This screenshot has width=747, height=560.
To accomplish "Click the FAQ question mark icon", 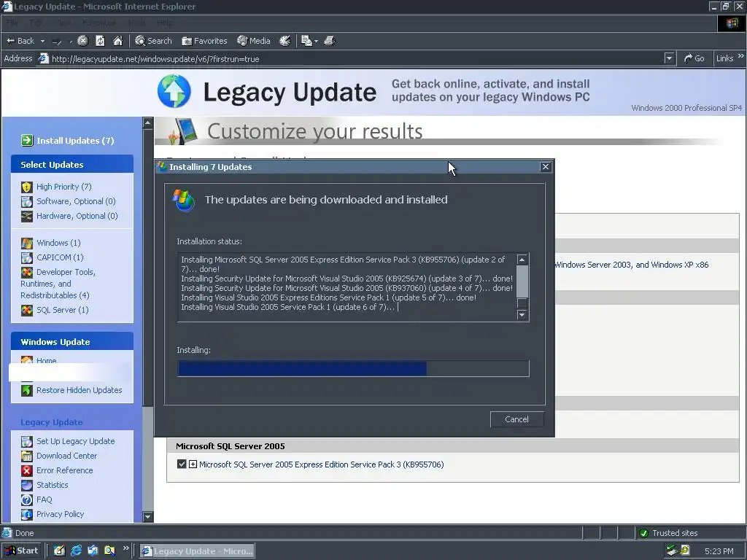I will pyautogui.click(x=27, y=499).
